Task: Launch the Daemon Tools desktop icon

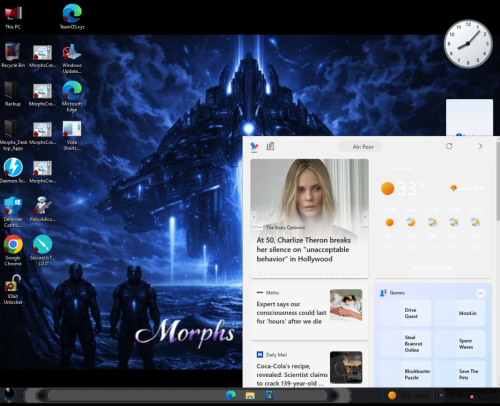Action: [x=13, y=171]
